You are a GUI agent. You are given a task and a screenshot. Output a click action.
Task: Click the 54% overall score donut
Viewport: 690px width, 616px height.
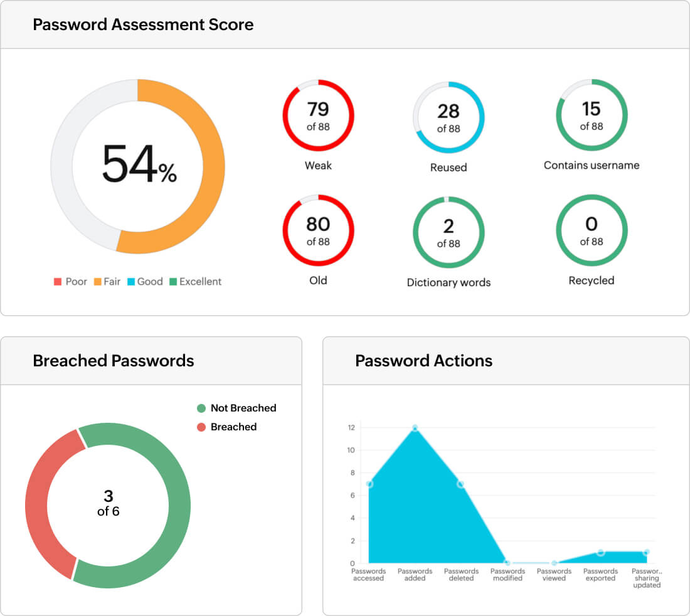point(138,166)
